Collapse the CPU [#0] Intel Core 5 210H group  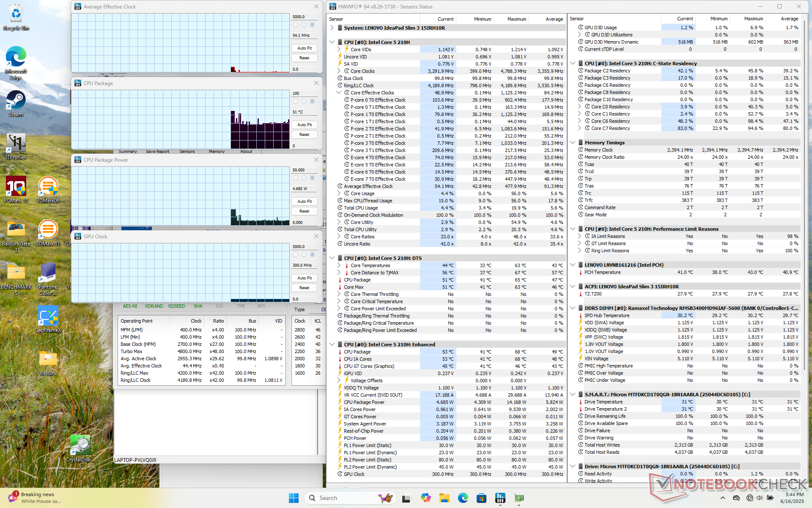click(332, 42)
